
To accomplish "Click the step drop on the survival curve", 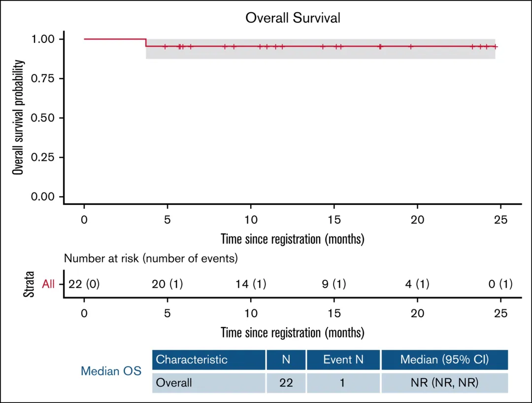I will (146, 43).
